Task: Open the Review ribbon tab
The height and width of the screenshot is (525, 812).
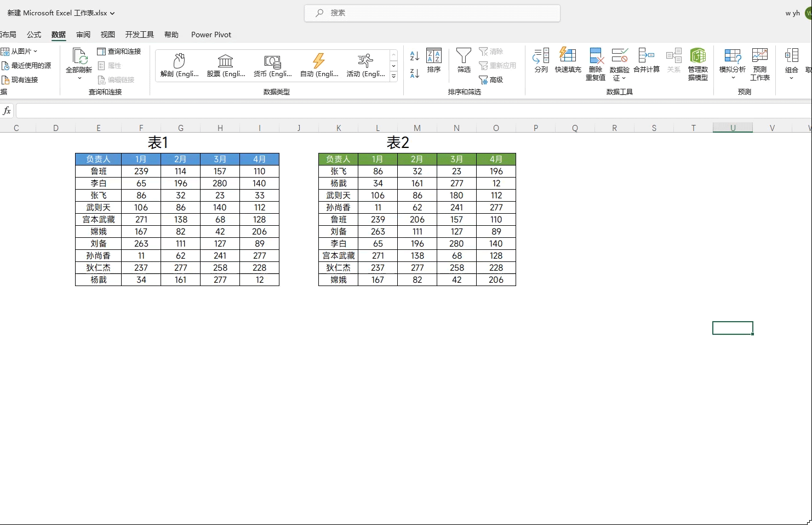Action: pos(83,35)
